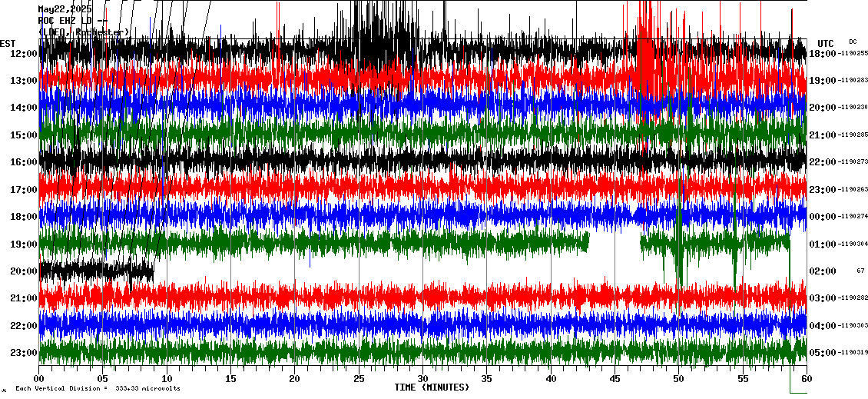Click the (LDEO, Rochester) location text

[84, 33]
